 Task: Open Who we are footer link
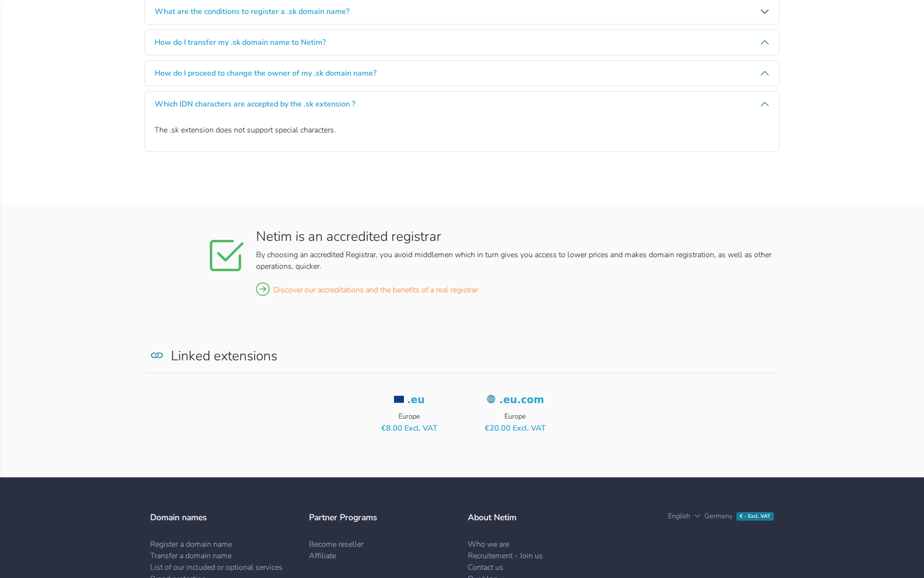click(x=488, y=544)
